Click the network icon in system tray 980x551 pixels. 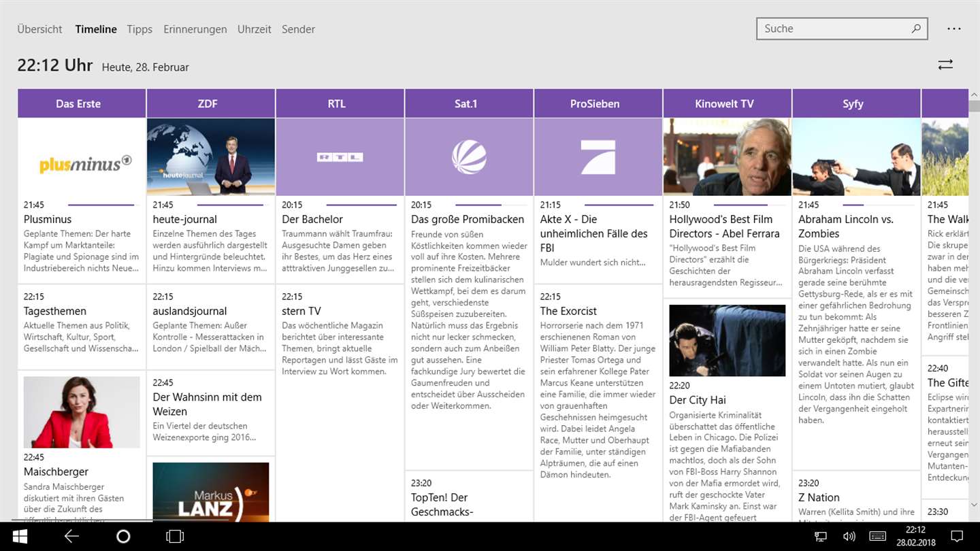coord(821,537)
